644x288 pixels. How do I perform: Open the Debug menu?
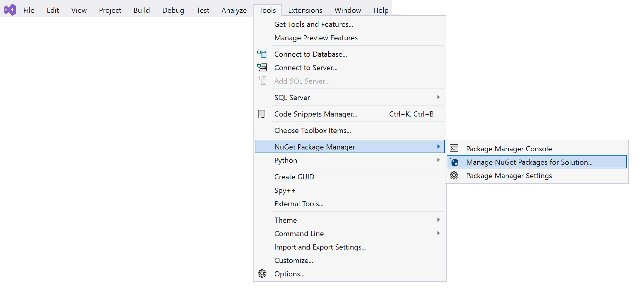(x=173, y=10)
